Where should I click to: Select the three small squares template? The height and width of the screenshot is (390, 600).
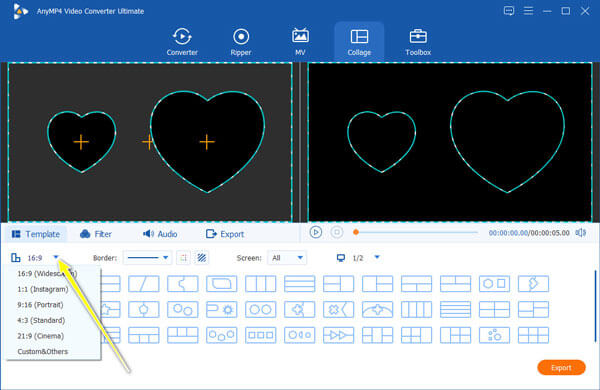[261, 335]
